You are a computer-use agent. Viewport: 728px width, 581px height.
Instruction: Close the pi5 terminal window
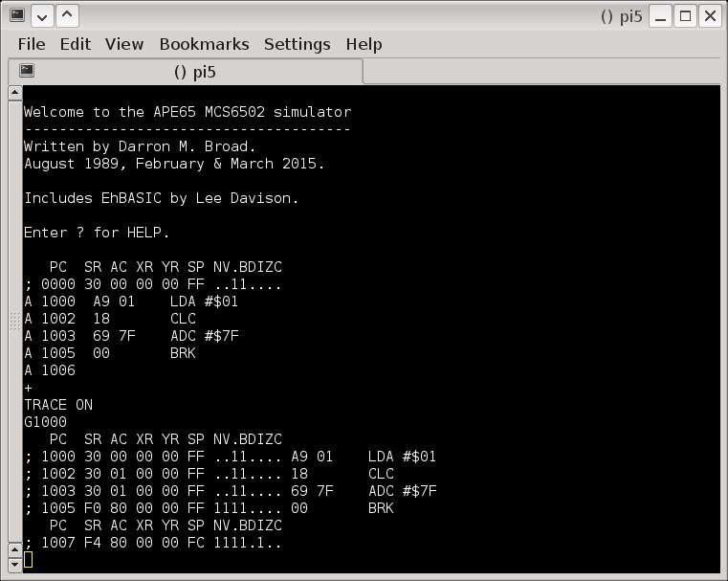710,16
